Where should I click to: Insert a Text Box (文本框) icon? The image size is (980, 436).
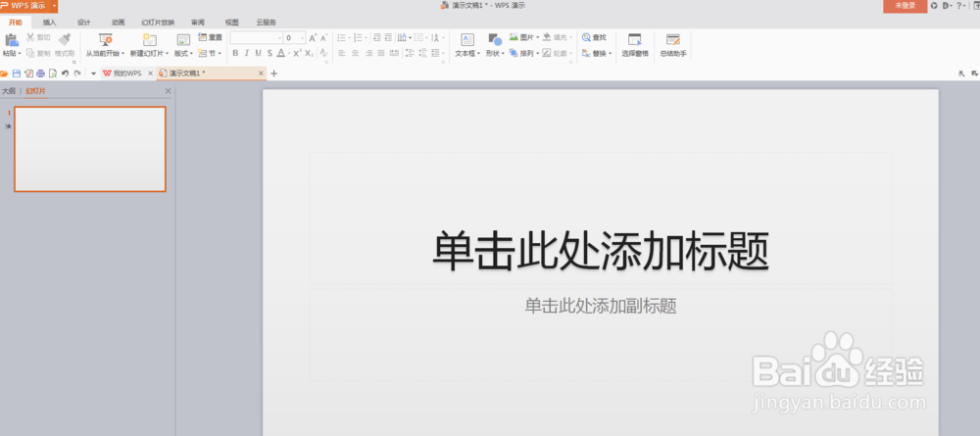[x=467, y=40]
